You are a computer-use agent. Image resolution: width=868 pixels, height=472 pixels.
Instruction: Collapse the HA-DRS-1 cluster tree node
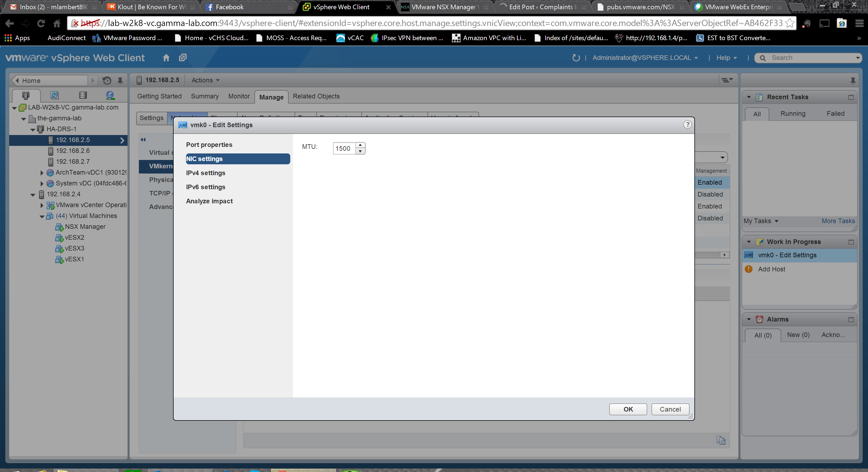33,129
